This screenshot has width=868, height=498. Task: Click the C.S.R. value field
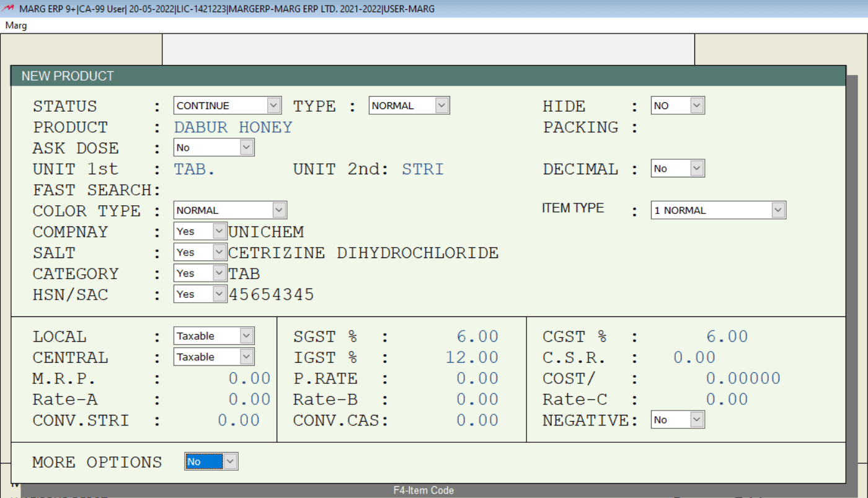coord(694,358)
